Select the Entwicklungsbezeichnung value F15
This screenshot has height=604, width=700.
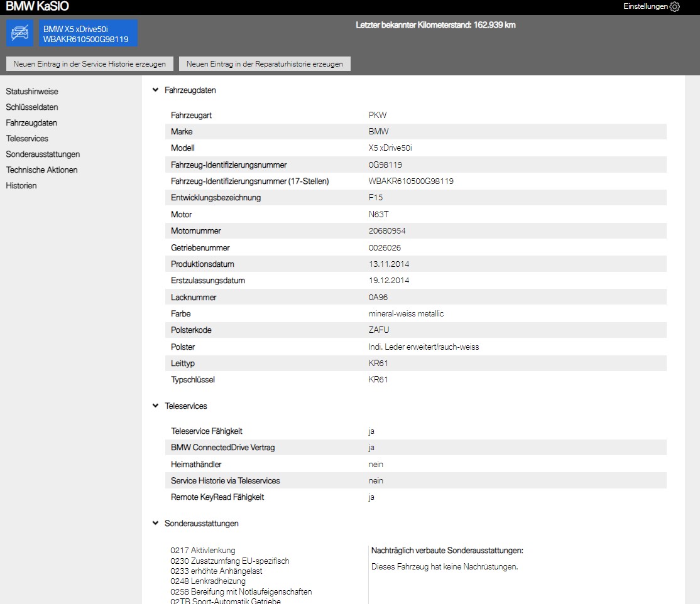[375, 197]
